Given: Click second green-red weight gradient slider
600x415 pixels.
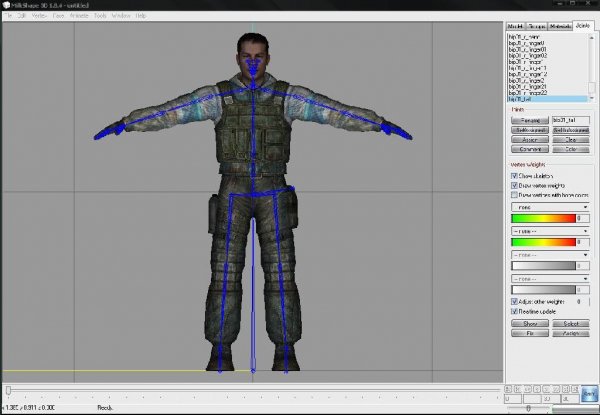Looking at the screenshot, I should coord(543,242).
